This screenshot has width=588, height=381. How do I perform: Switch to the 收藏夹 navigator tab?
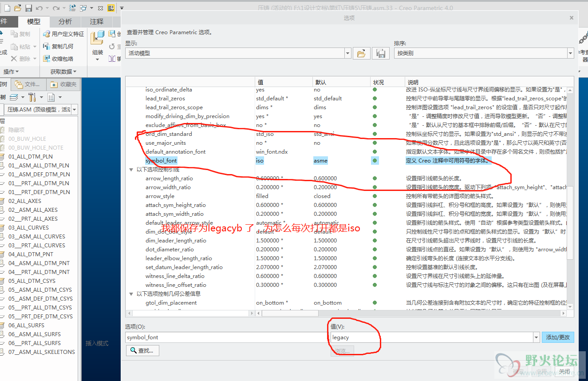click(x=63, y=84)
